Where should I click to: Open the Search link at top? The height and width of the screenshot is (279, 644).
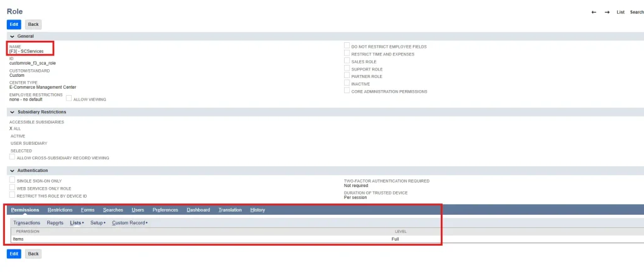(636, 13)
